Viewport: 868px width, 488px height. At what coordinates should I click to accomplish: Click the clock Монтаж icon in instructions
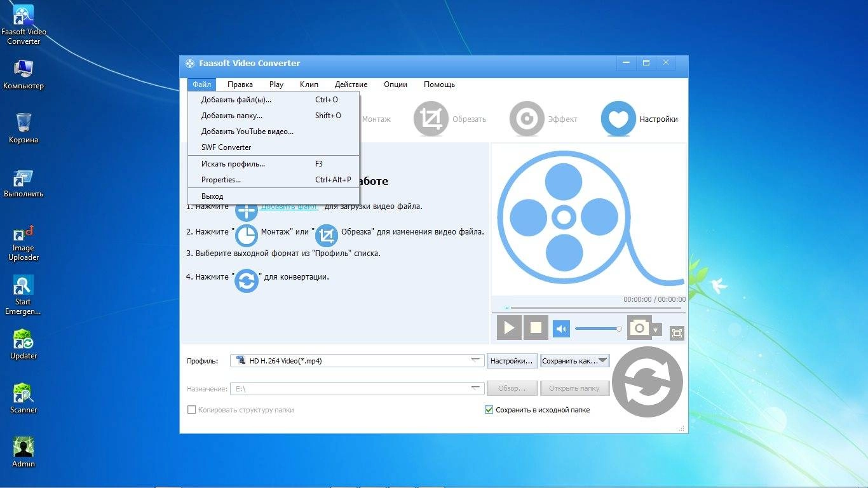tap(247, 236)
